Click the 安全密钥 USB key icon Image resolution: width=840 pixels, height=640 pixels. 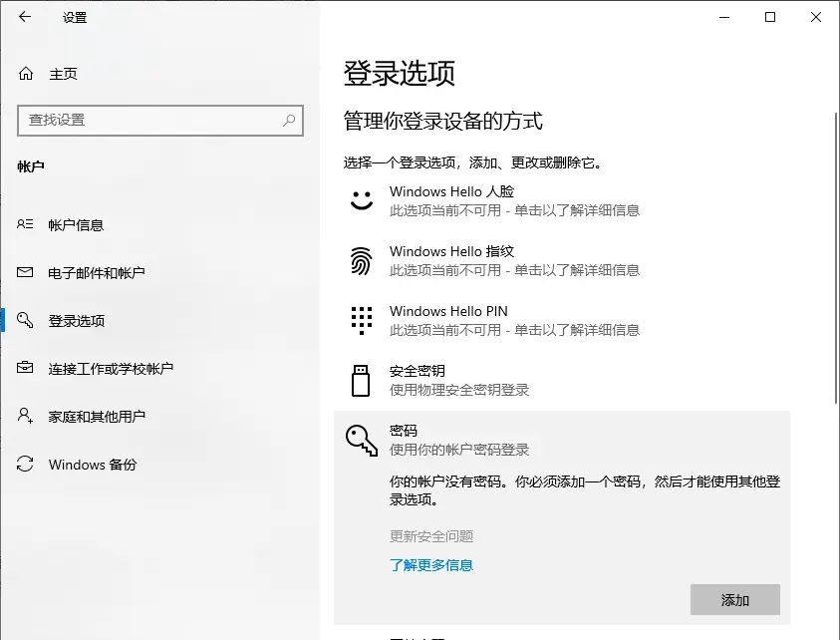point(361,381)
